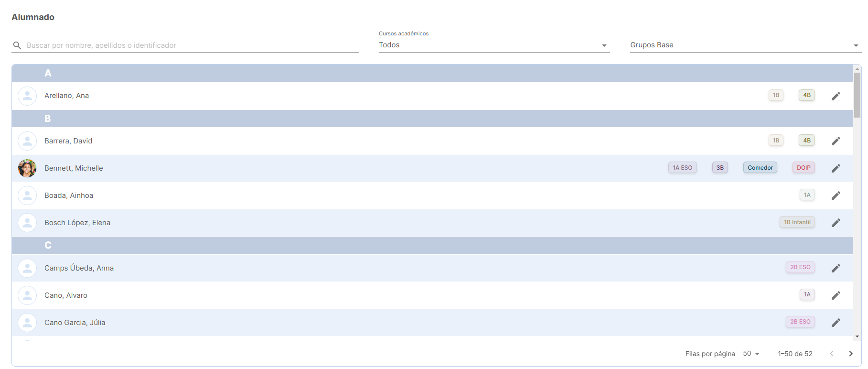This screenshot has width=868, height=369.
Task: Open Cursos académicos dropdown showing Todos
Action: (x=494, y=45)
